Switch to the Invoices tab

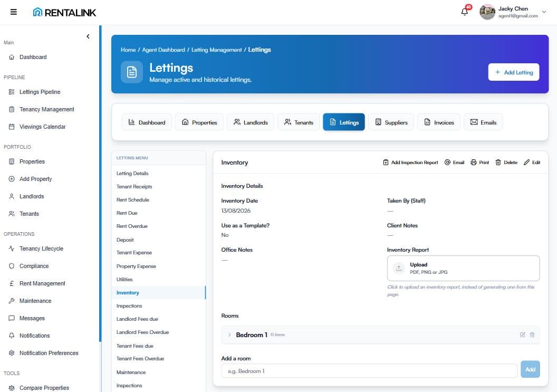[439, 122]
